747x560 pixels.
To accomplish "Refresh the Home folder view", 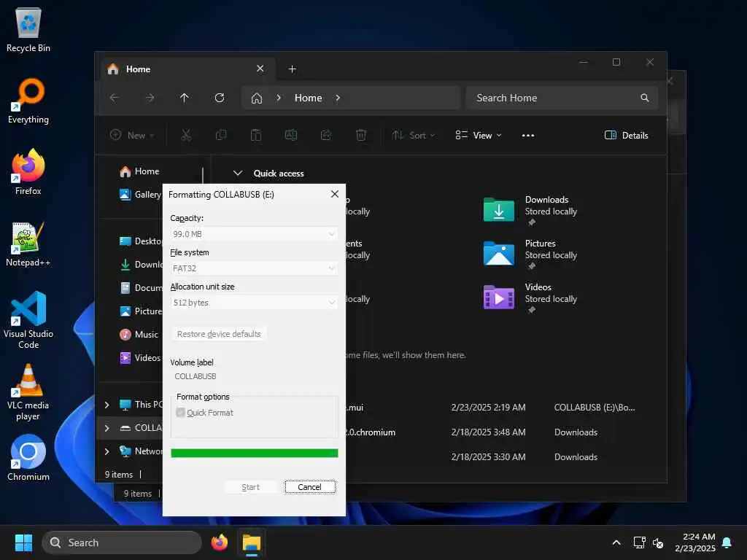I will [220, 98].
